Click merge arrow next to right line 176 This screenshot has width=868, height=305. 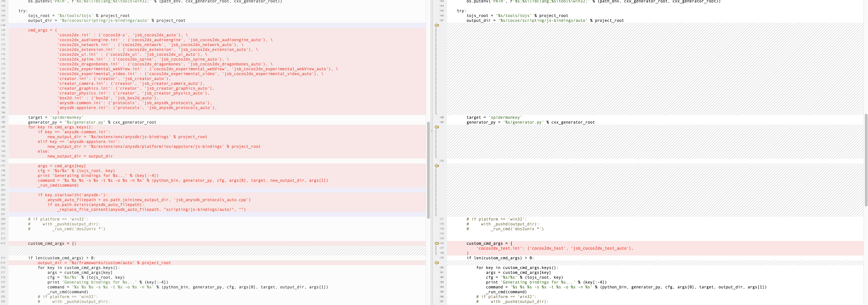click(x=437, y=243)
